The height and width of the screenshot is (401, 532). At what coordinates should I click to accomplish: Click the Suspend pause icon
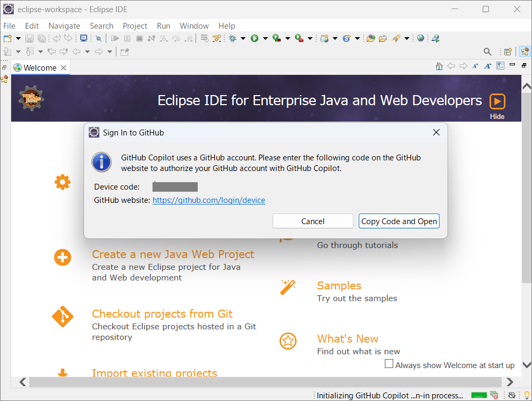127,38
